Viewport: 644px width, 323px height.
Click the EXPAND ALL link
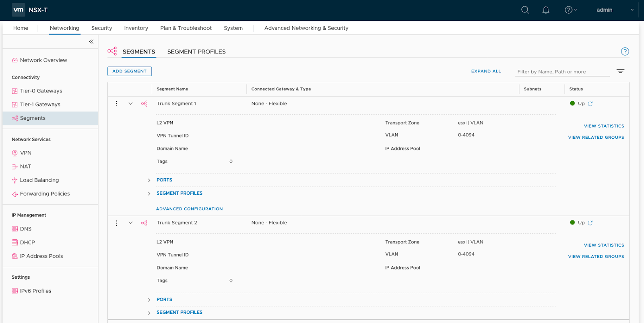click(x=486, y=71)
